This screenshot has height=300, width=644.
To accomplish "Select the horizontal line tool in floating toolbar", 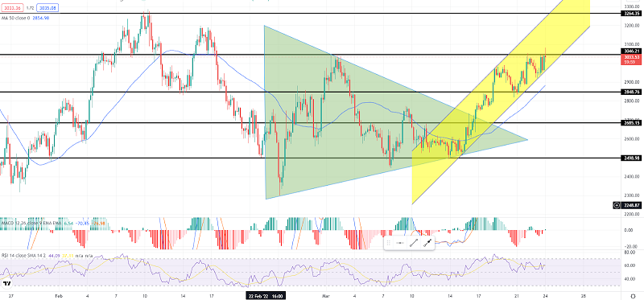I will [x=400, y=243].
